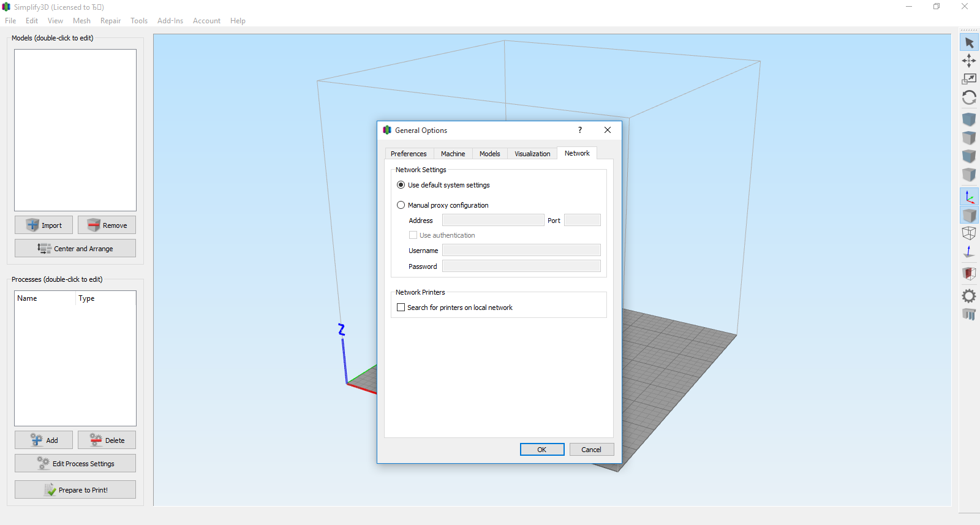Open the customize support structures tool
The width and height of the screenshot is (980, 525).
969,314
